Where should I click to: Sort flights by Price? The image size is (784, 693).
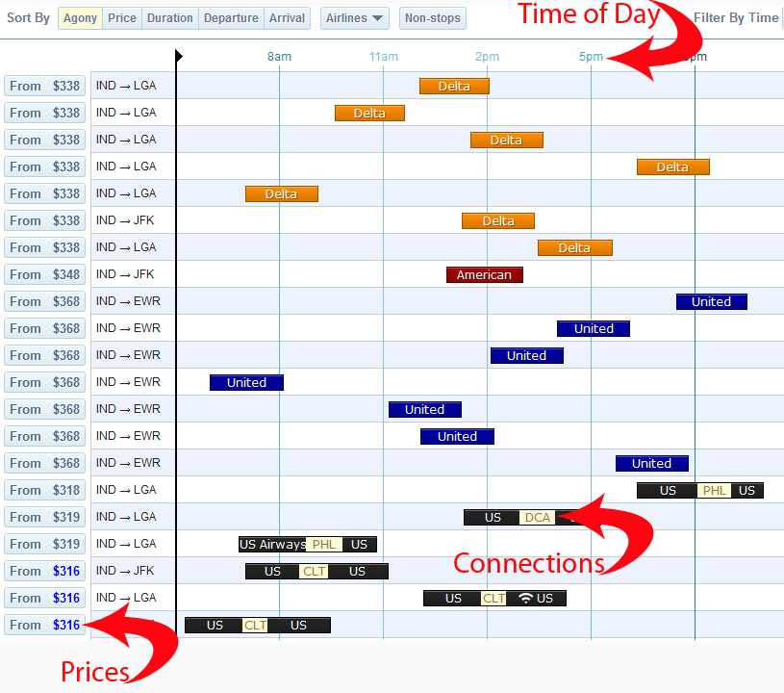(122, 18)
